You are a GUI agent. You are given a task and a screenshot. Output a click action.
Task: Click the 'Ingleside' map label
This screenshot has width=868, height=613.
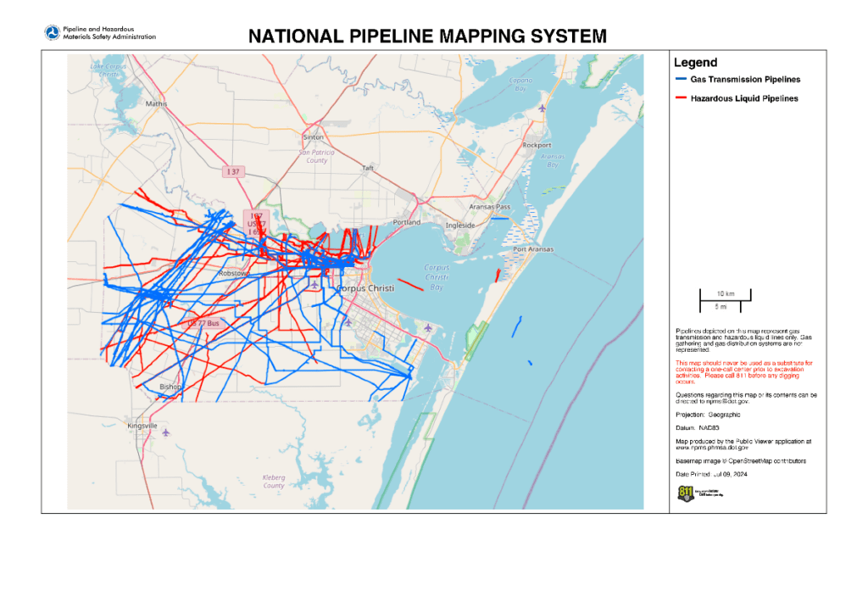click(460, 226)
